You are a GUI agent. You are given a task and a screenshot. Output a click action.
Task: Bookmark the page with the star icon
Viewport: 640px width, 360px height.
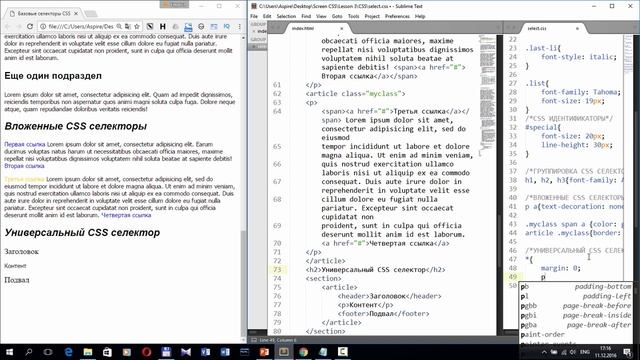pyautogui.click(x=137, y=26)
